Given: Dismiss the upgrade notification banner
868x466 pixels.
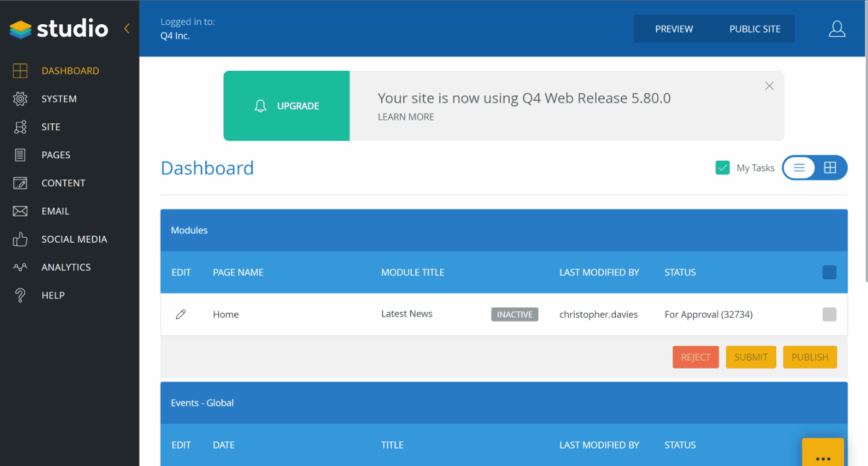Looking at the screenshot, I should [769, 86].
